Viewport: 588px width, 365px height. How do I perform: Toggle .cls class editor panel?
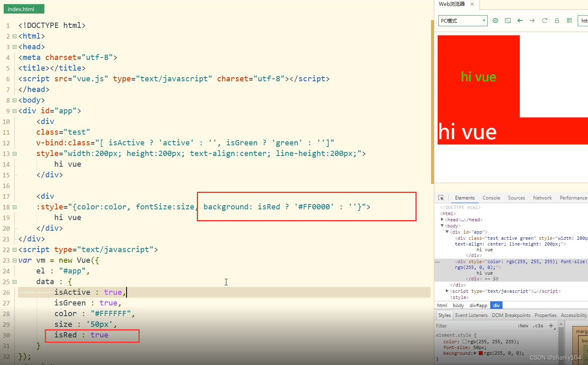538,326
